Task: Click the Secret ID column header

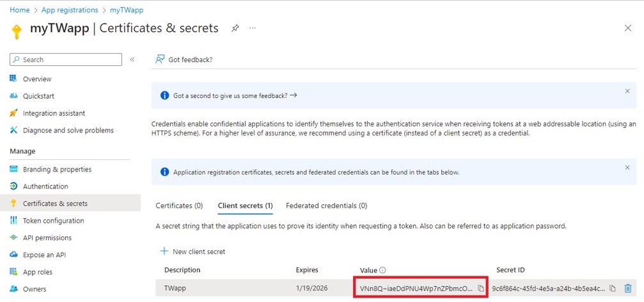Action: [x=510, y=270]
